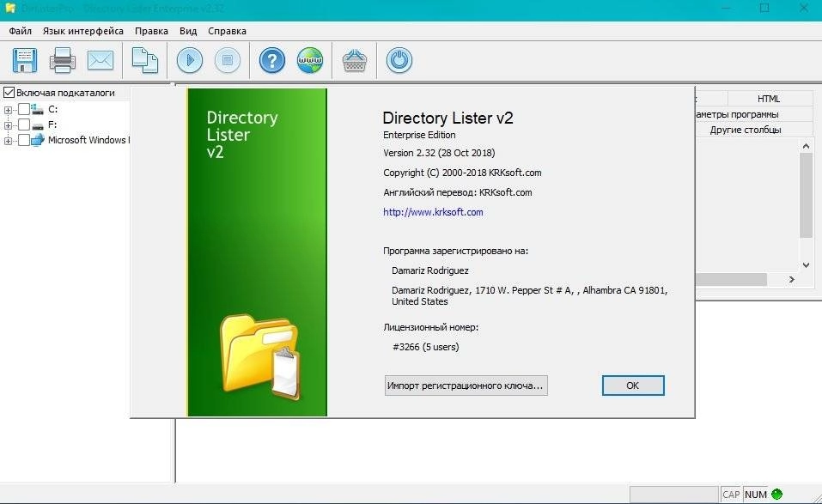Click the shopping basket toolbar icon

[x=355, y=60]
